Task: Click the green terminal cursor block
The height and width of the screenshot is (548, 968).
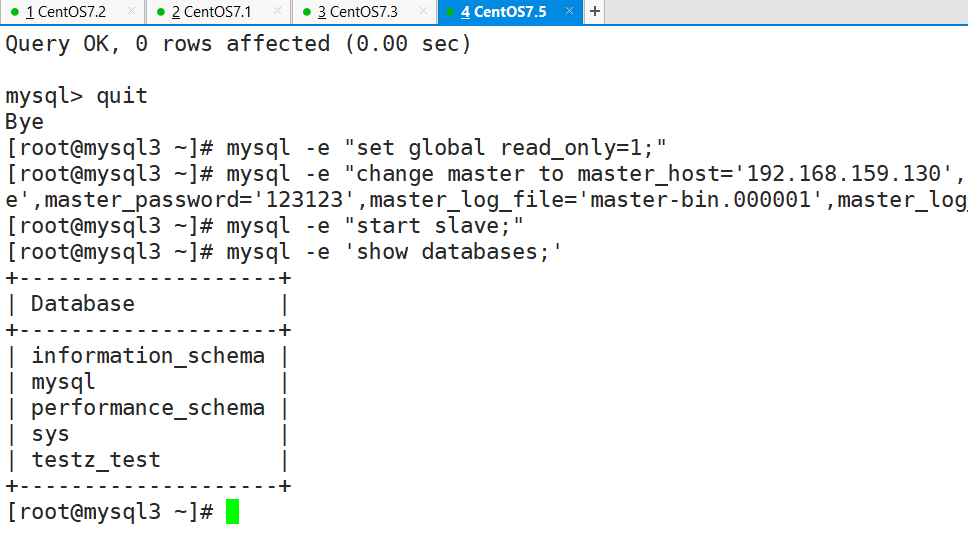Action: [233, 512]
